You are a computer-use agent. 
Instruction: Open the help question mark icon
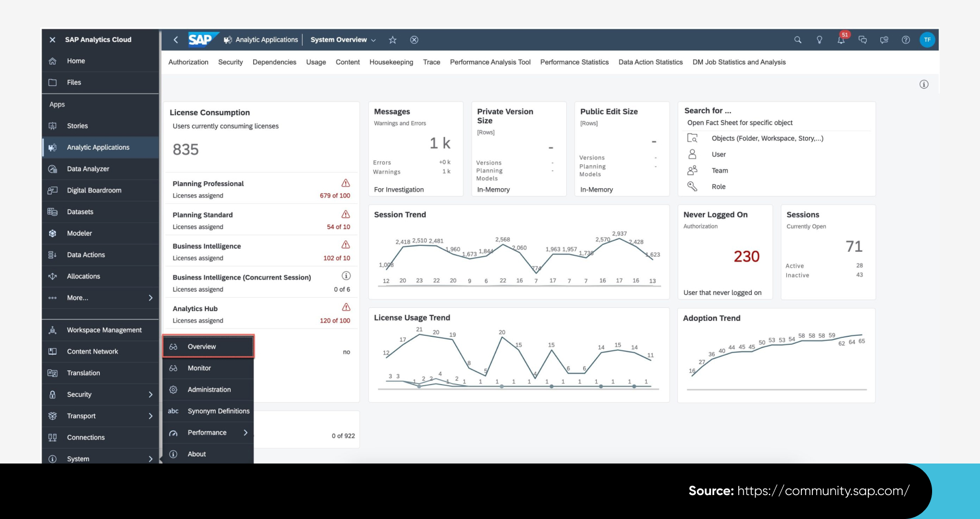(905, 40)
